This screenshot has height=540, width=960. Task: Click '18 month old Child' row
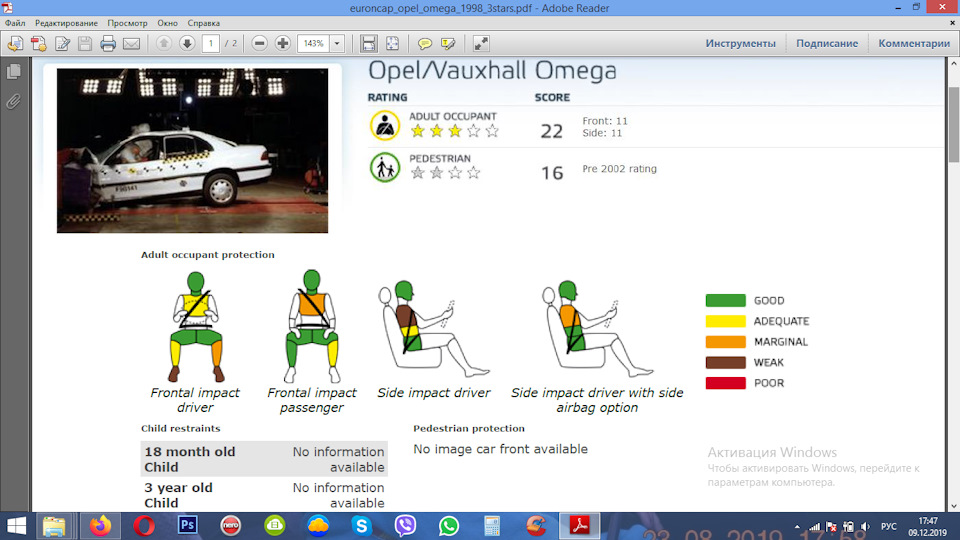pos(264,459)
